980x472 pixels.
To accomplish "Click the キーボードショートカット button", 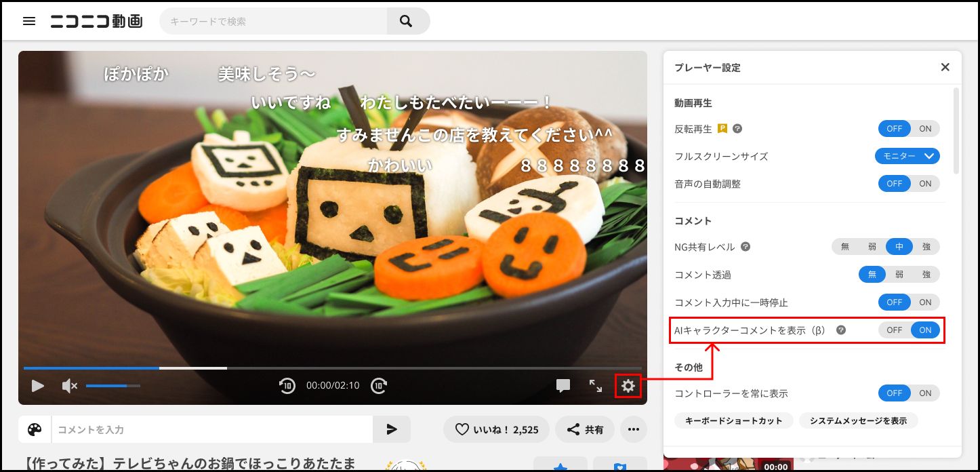I will [733, 420].
